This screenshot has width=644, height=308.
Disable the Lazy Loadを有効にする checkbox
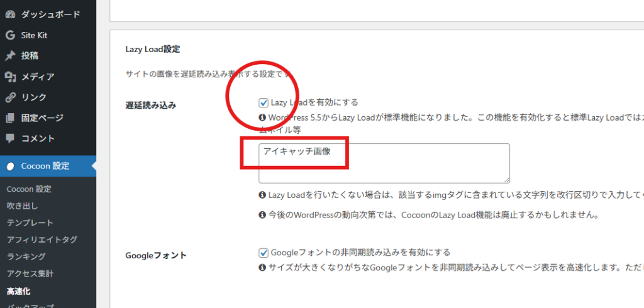coord(264,102)
